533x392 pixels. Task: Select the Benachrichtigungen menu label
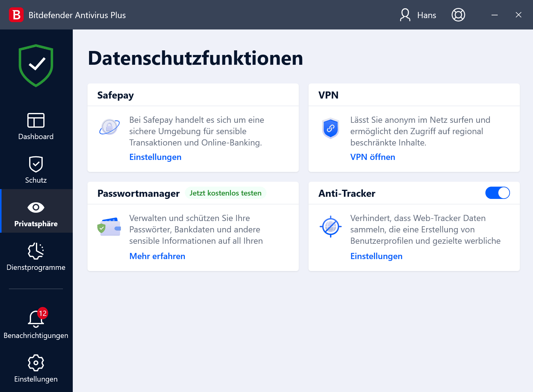pyautogui.click(x=36, y=336)
